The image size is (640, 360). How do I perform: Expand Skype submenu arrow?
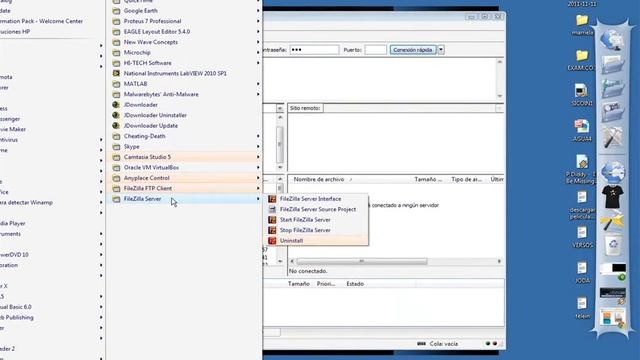[258, 147]
